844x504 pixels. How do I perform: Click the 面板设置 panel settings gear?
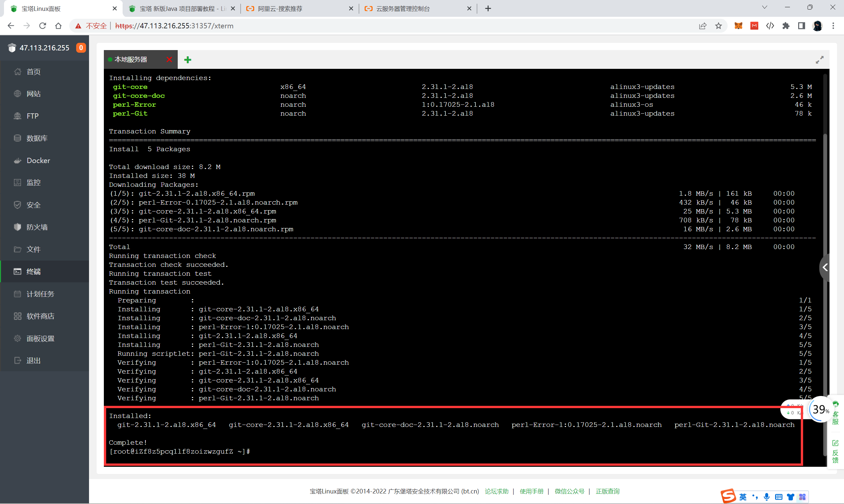tap(17, 338)
